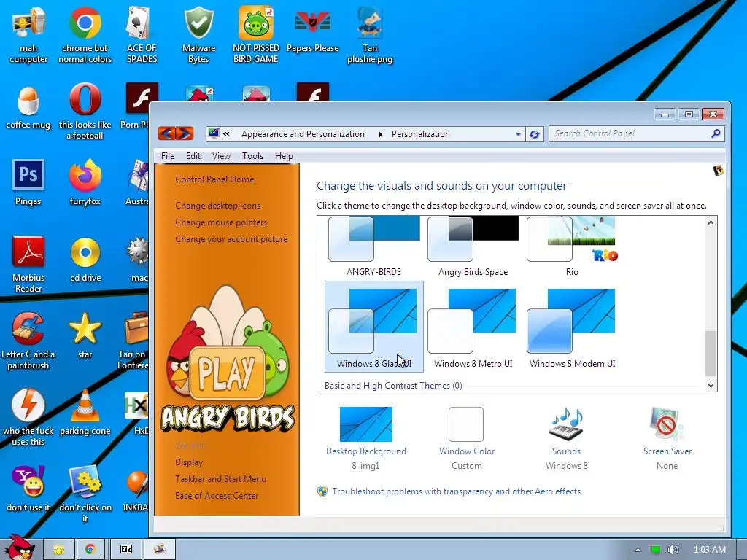747x560 pixels.
Task: Open the coffee mug desktop icon
Action: coord(28,107)
